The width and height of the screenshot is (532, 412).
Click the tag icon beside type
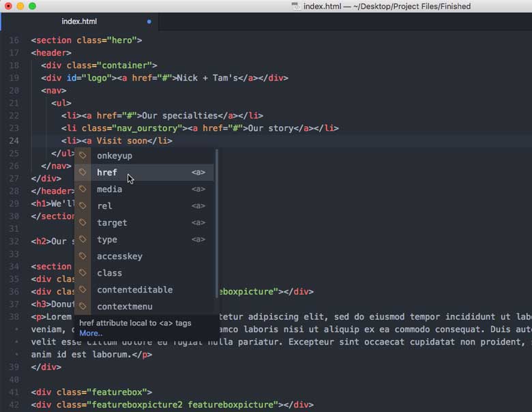click(83, 239)
